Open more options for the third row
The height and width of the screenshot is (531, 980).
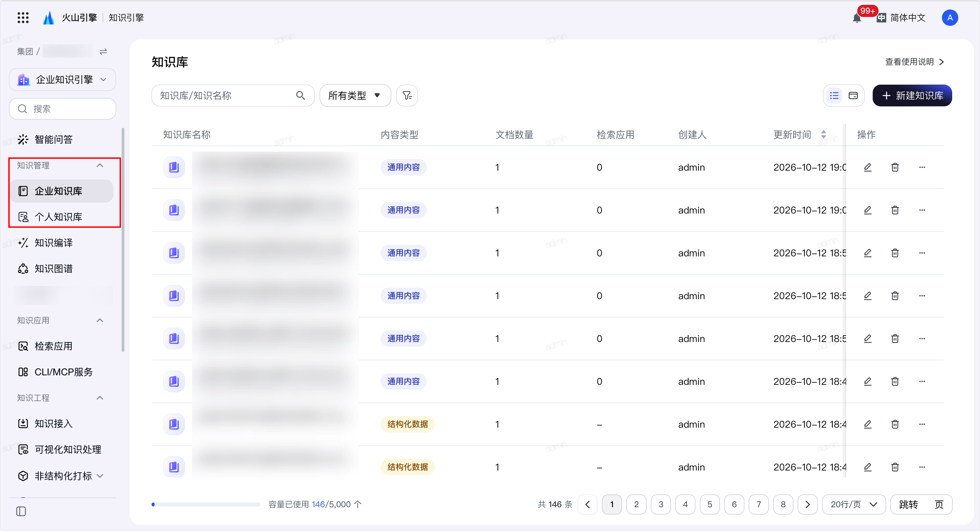click(922, 253)
